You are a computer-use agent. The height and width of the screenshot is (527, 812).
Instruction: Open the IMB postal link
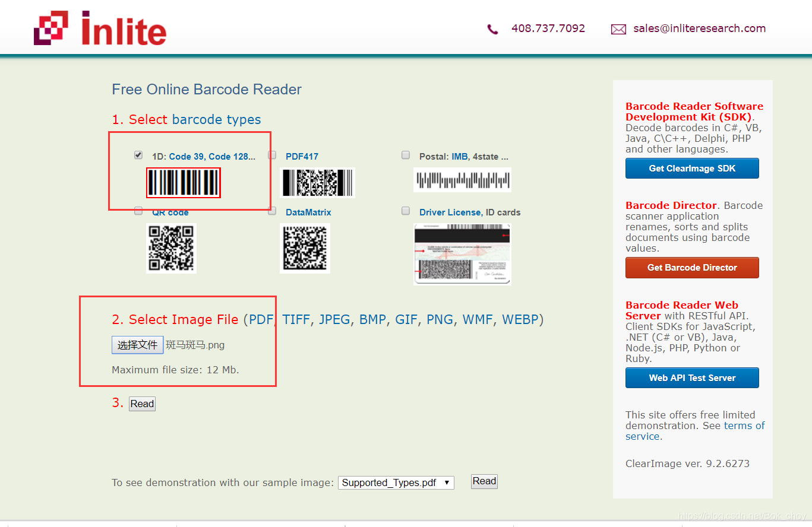pyautogui.click(x=460, y=157)
